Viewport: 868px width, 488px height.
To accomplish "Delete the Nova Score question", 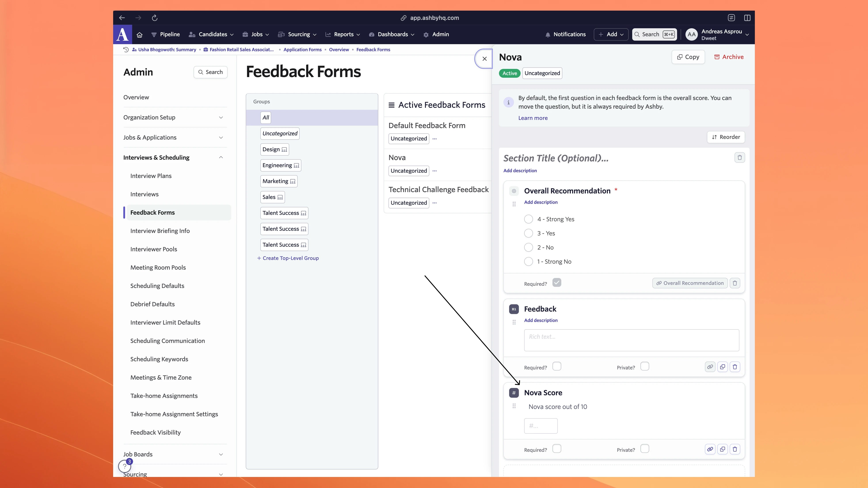I will click(x=735, y=449).
